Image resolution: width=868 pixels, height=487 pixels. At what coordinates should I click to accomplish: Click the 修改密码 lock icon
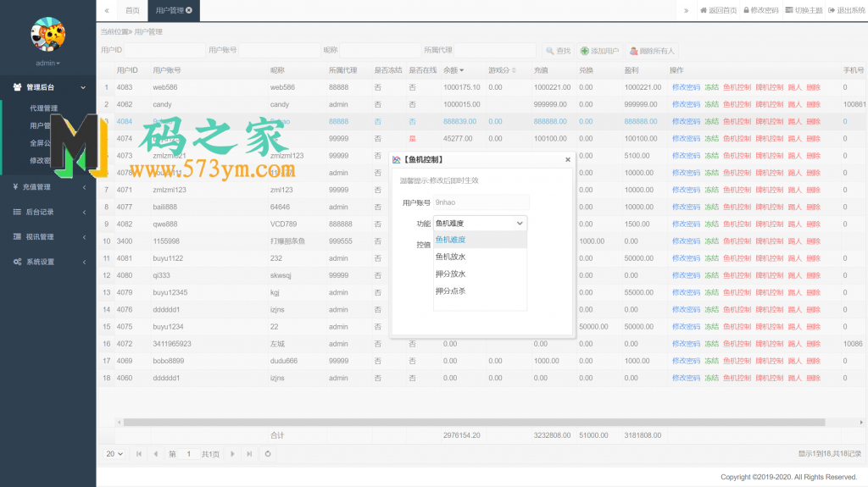tap(745, 10)
